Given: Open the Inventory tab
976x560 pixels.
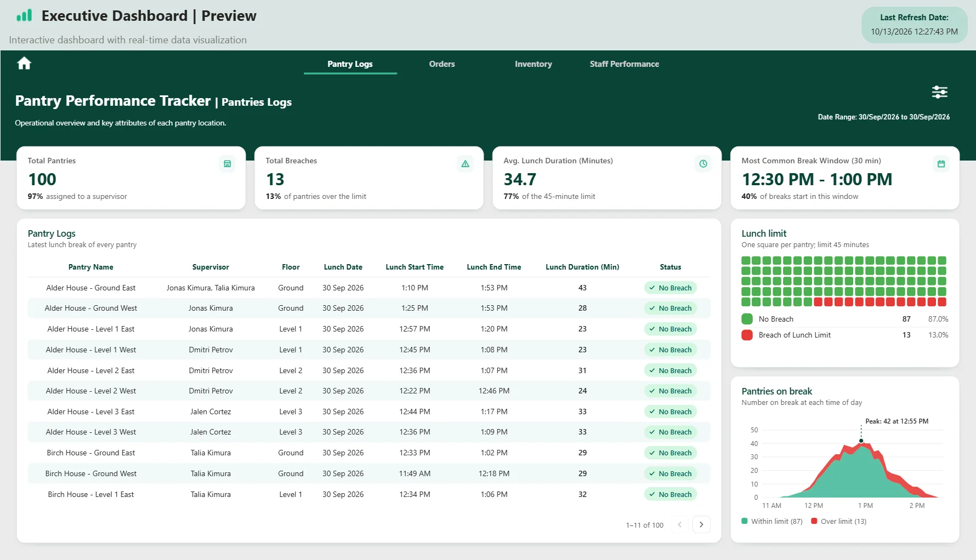Looking at the screenshot, I should pyautogui.click(x=533, y=64).
